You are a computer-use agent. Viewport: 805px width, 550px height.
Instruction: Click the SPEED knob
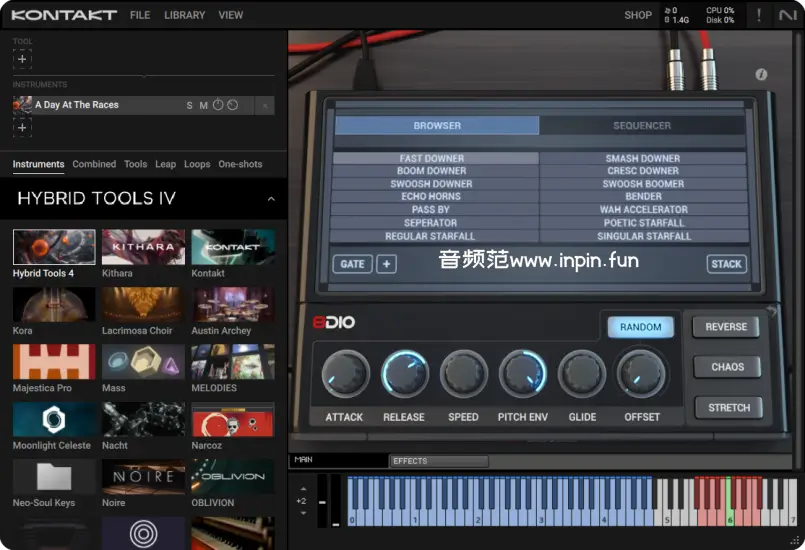[x=464, y=374]
